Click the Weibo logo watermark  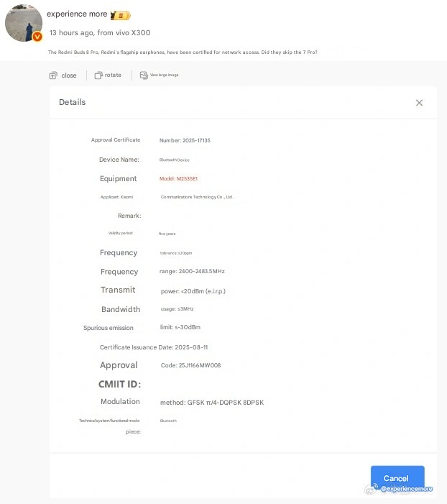click(x=372, y=489)
